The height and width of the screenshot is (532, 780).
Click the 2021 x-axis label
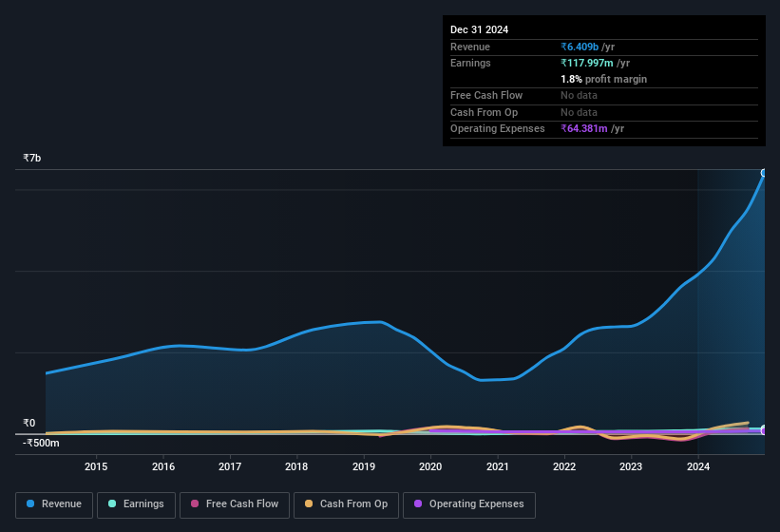click(498, 466)
